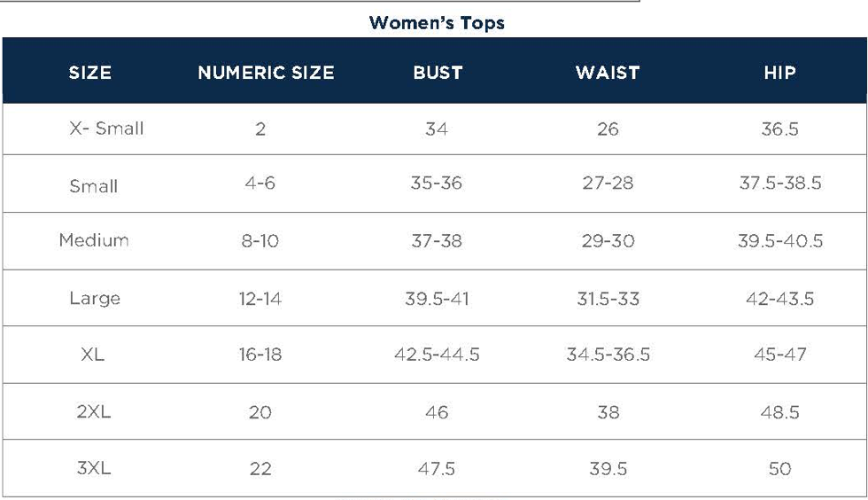The height and width of the screenshot is (500, 868).
Task: Click the HIP column header
Action: (x=780, y=73)
